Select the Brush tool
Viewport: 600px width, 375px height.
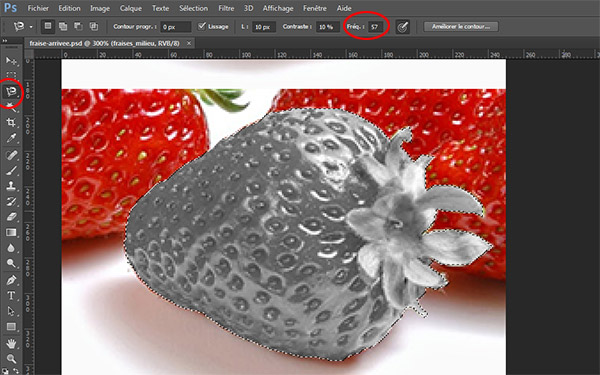coord(11,170)
